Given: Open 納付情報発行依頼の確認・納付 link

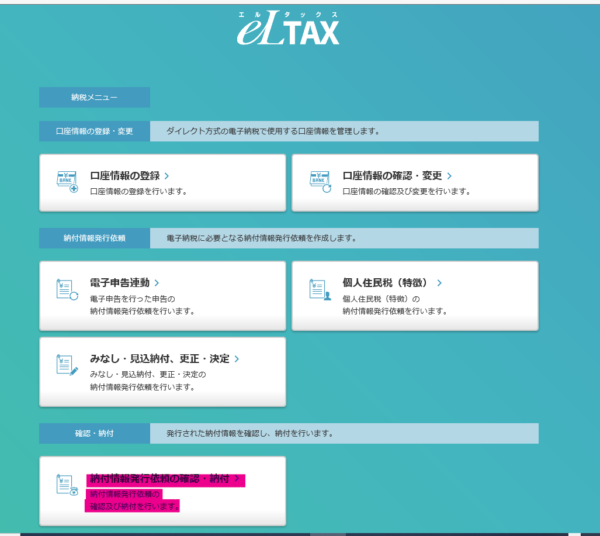Looking at the screenshot, I should (160, 479).
